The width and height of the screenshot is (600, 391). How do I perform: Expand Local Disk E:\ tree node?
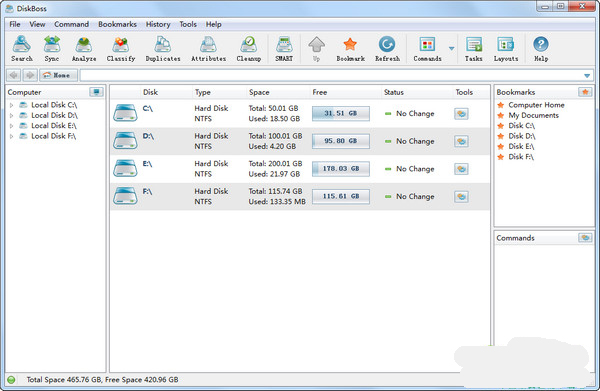pos(11,125)
